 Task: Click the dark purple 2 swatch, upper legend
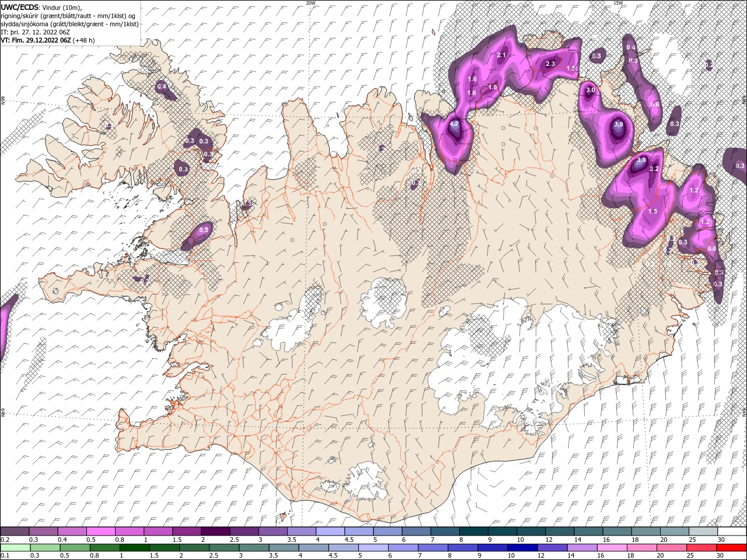(x=215, y=531)
